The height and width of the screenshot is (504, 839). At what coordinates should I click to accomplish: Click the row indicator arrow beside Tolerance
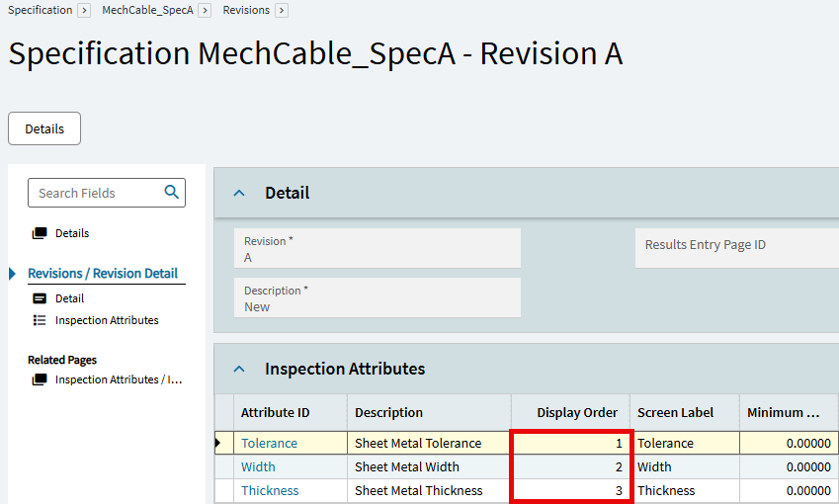pyautogui.click(x=218, y=444)
